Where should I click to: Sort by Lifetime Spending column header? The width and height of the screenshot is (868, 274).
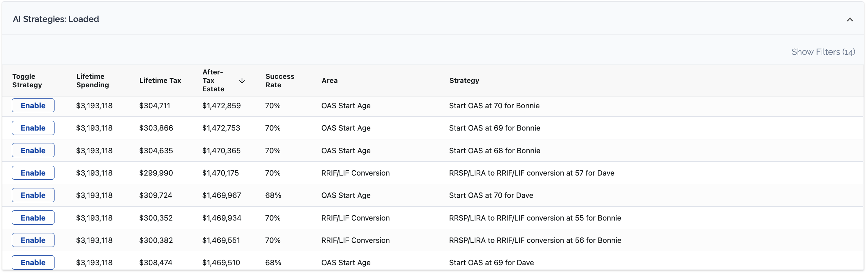92,81
